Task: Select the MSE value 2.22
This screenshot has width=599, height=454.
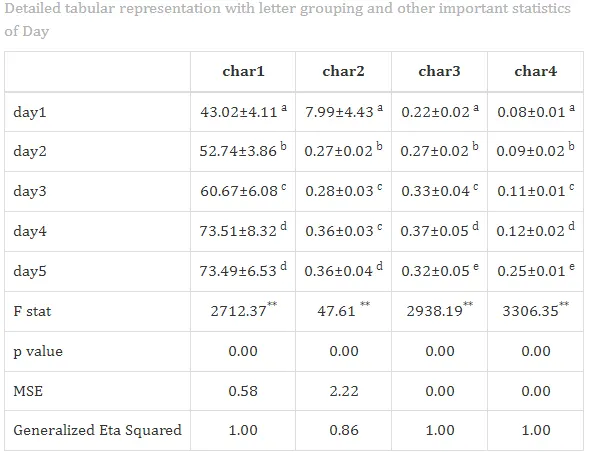Action: pos(344,391)
